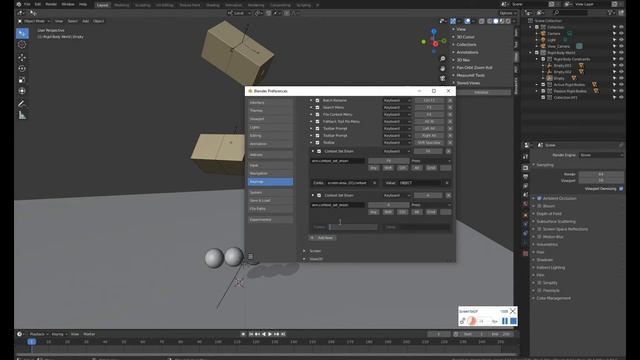
Task: Play the animation forward
Action: point(270,334)
